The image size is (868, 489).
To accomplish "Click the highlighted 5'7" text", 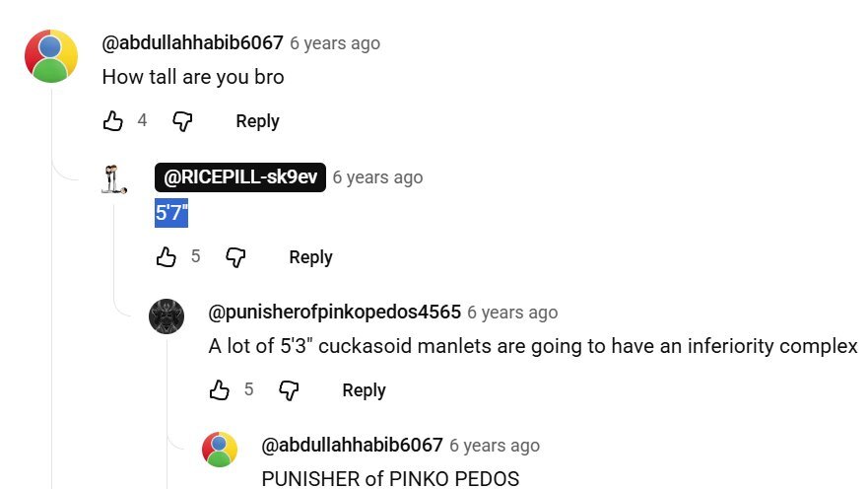I will pyautogui.click(x=171, y=213).
